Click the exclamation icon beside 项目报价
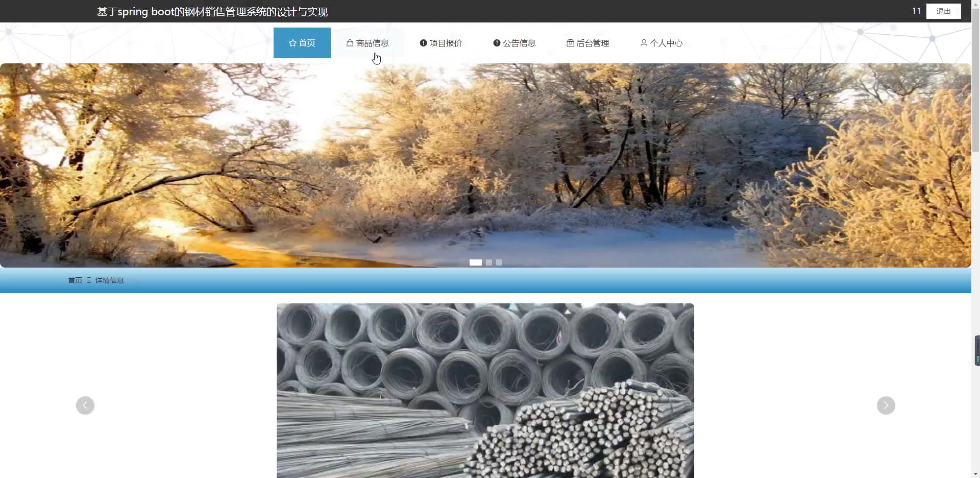Image resolution: width=980 pixels, height=478 pixels. click(x=423, y=43)
